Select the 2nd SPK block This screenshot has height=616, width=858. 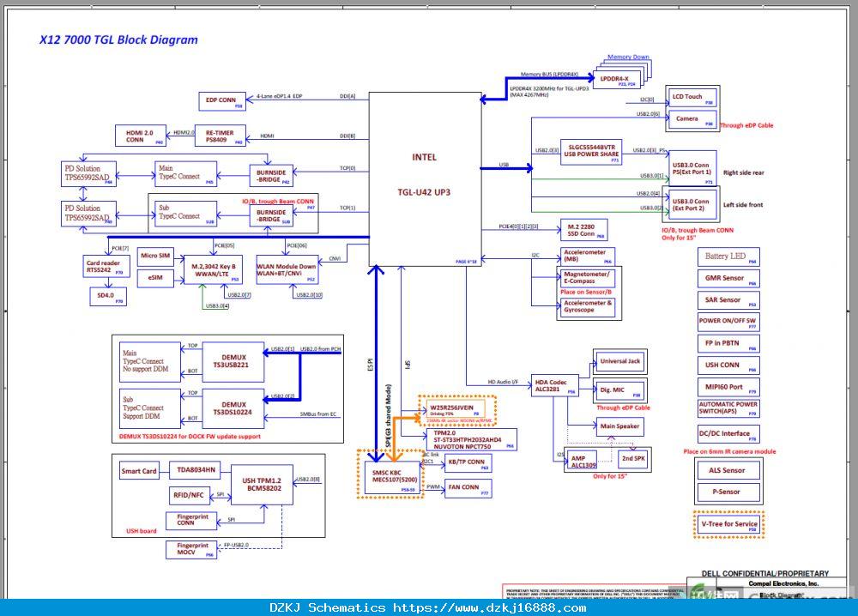(633, 460)
